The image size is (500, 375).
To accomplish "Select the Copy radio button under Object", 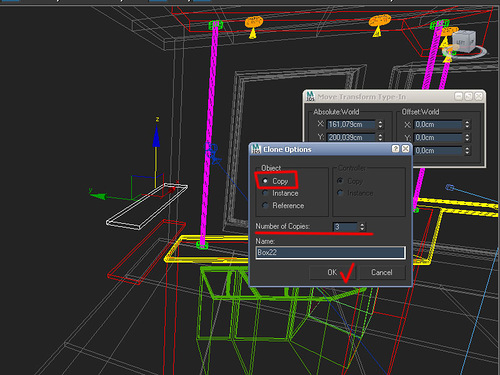I will tap(265, 181).
